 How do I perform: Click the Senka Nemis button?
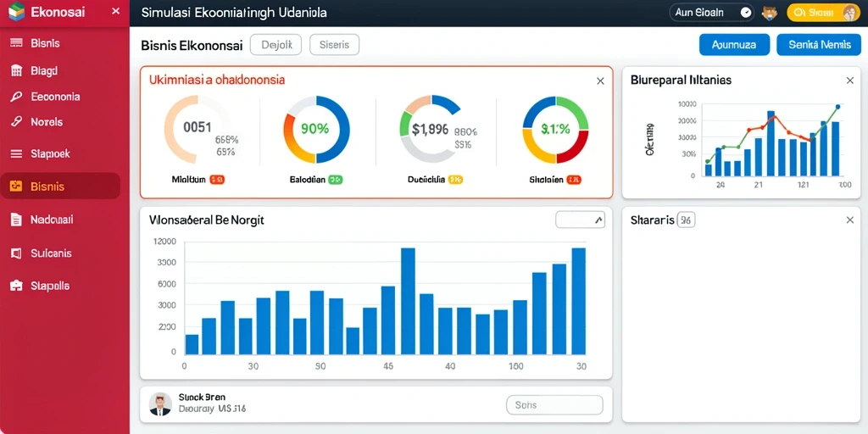point(820,45)
